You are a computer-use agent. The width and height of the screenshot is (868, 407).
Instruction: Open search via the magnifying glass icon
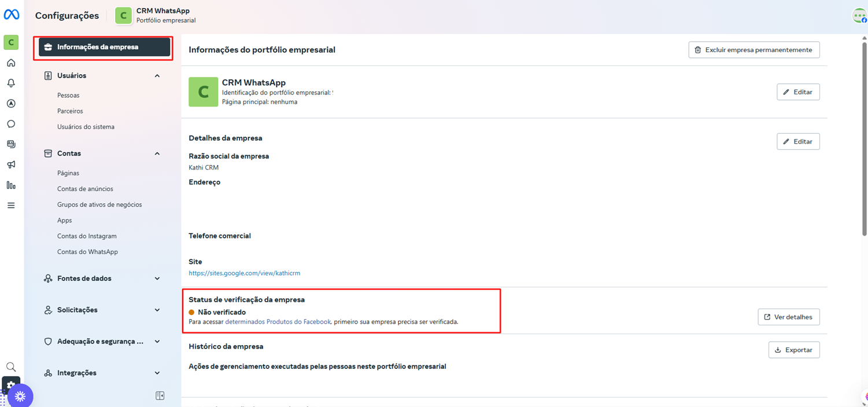click(x=10, y=366)
